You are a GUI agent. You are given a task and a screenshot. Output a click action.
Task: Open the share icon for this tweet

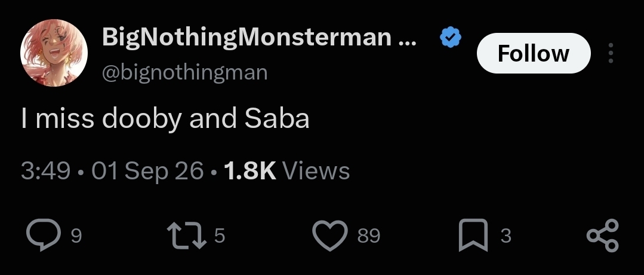(x=602, y=235)
